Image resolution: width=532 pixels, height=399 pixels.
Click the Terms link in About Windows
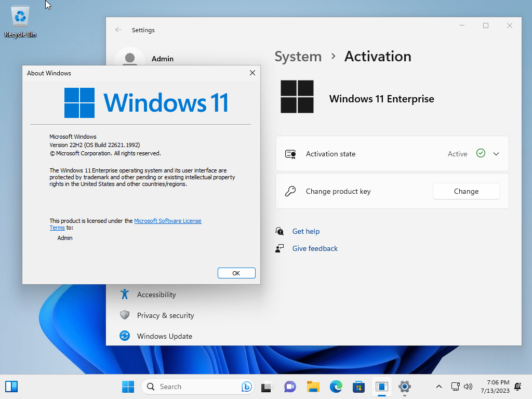pyautogui.click(x=57, y=228)
